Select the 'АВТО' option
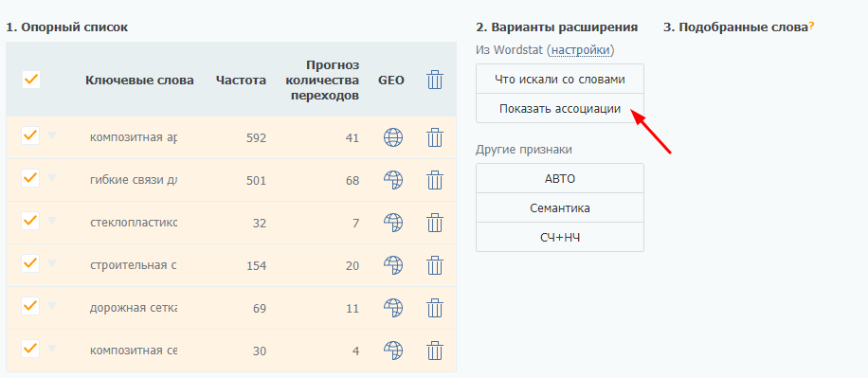 (x=560, y=179)
